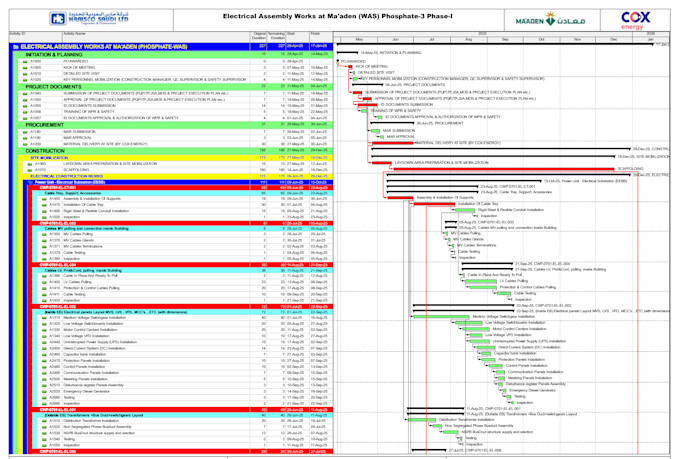The height and width of the screenshot is (459, 680).
Task: Click the text 'Rigid Steel & Flexible Conduit Installation'
Action: click(x=96, y=211)
